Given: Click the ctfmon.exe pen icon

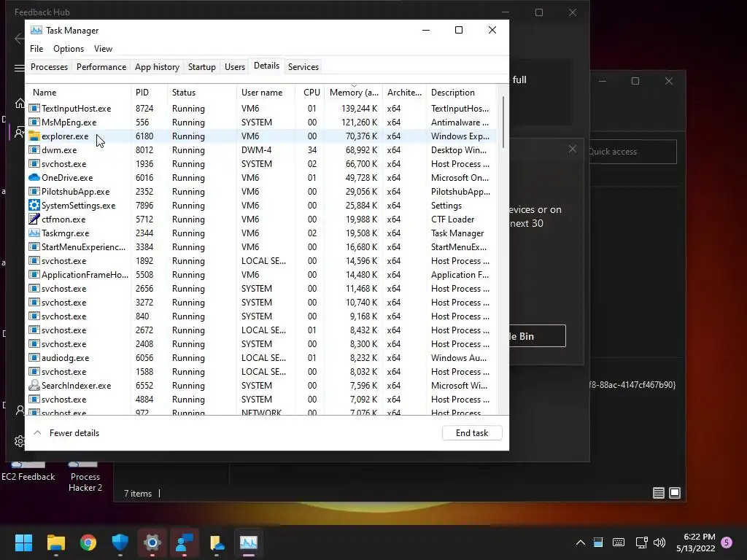Looking at the screenshot, I should (34, 219).
